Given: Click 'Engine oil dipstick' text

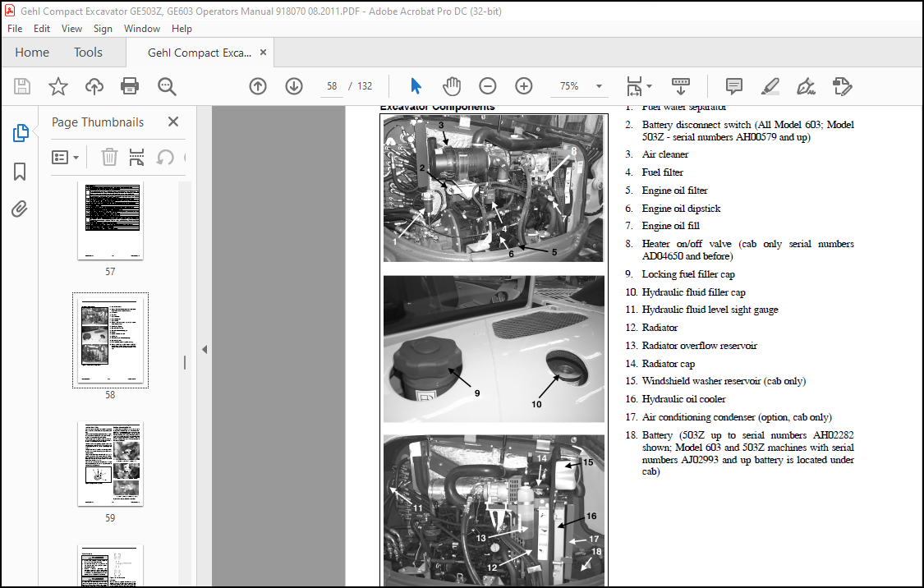Looking at the screenshot, I should [681, 209].
